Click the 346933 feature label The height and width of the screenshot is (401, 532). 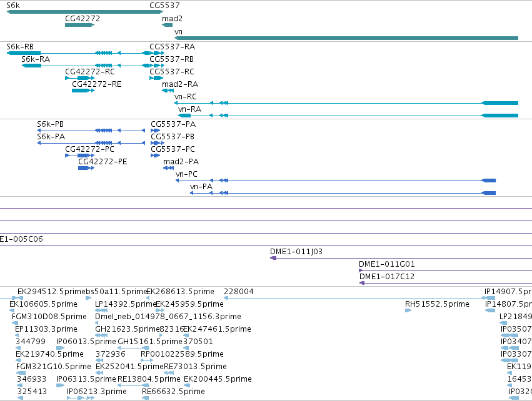point(31,380)
